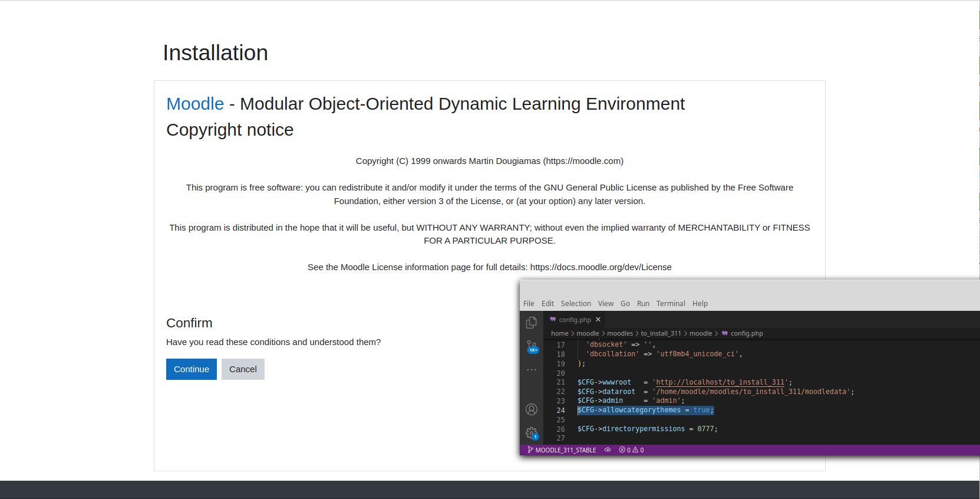This screenshot has width=980, height=499.
Task: Open the Go menu
Action: (x=625, y=304)
